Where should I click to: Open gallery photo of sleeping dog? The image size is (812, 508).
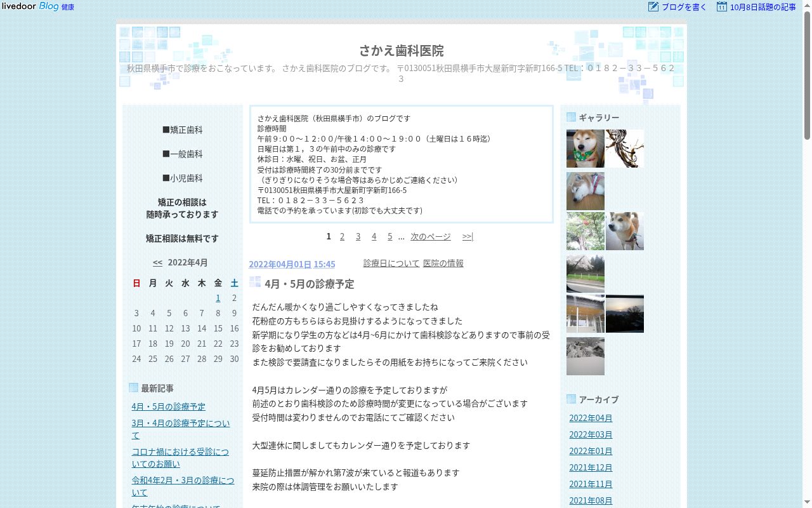(586, 191)
